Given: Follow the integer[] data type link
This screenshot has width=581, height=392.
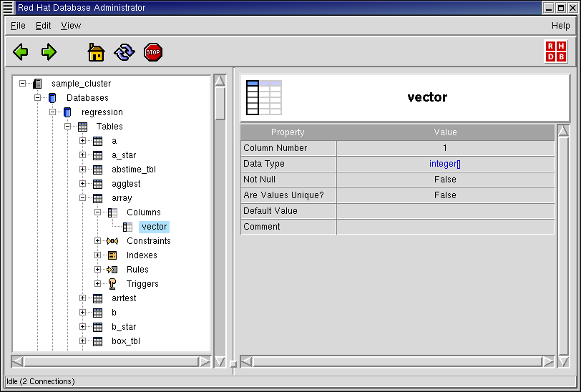Looking at the screenshot, I should pyautogui.click(x=445, y=164).
